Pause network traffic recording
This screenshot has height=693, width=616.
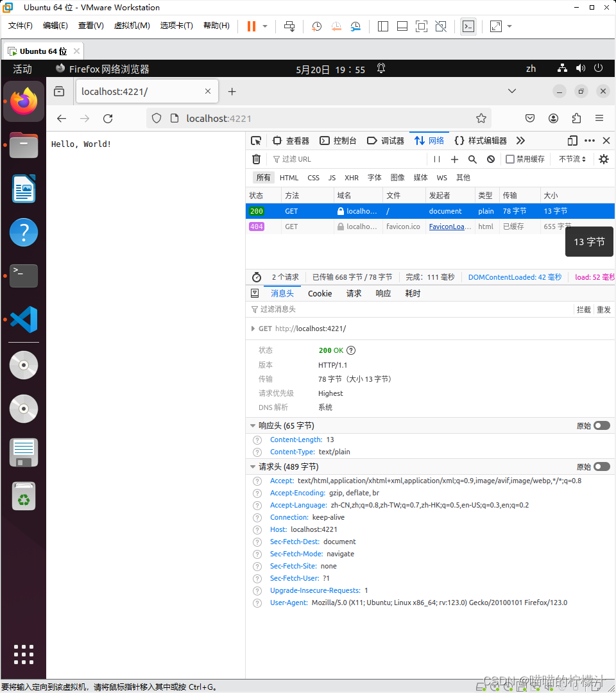pos(437,158)
